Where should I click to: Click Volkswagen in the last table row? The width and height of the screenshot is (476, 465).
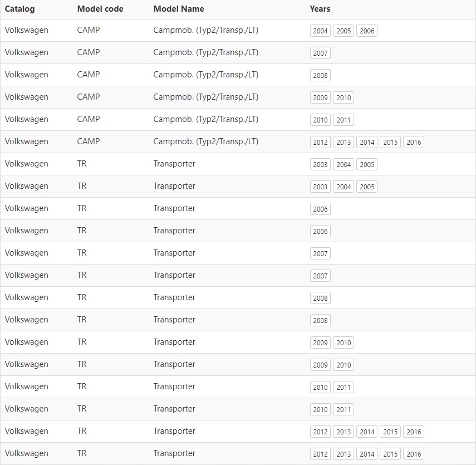tap(26, 453)
